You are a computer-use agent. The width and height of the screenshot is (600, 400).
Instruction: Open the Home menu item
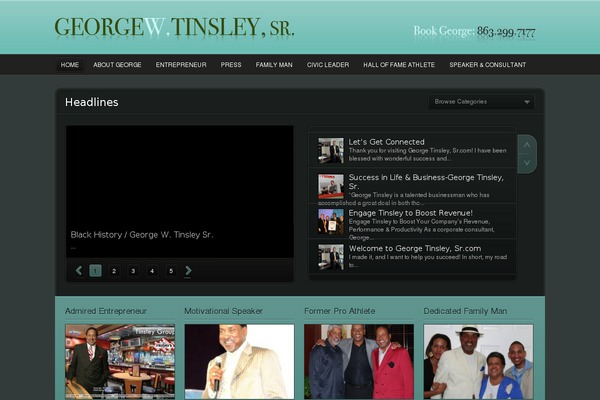[x=70, y=65]
